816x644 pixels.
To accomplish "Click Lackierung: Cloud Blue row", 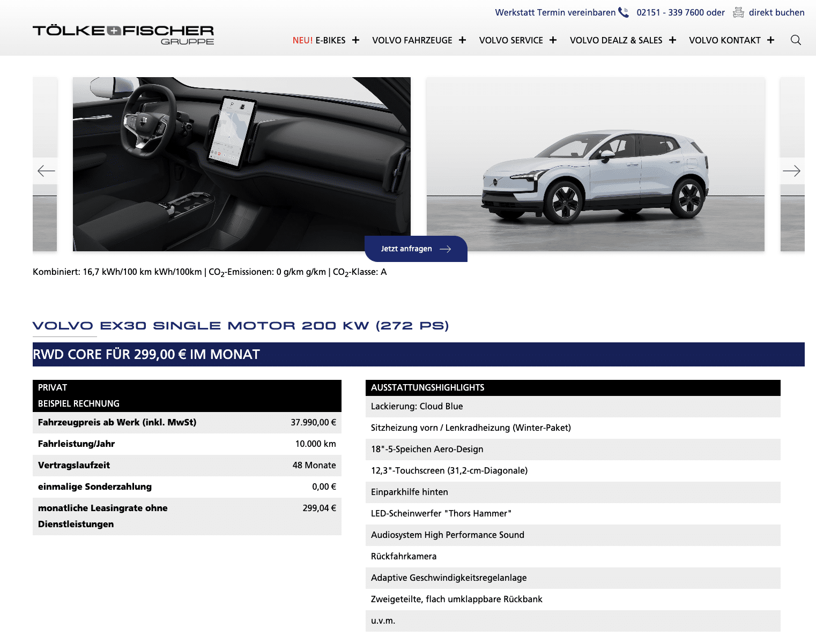I will pyautogui.click(x=573, y=407).
